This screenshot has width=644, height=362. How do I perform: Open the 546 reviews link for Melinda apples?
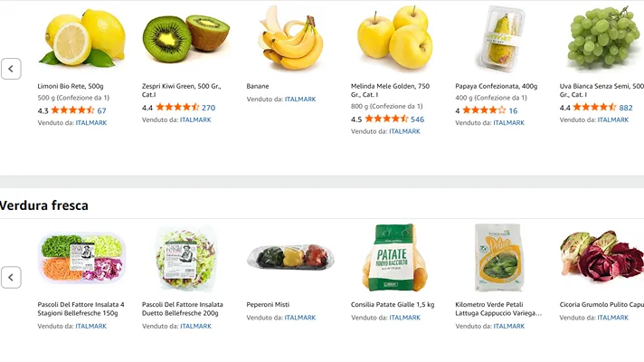[417, 119]
